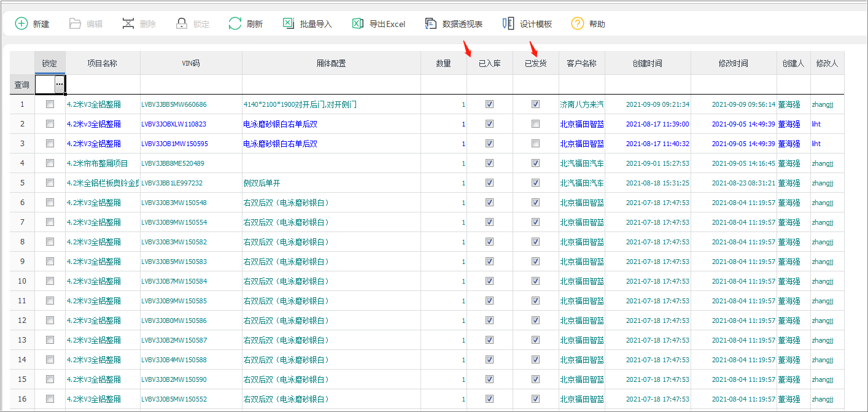The image size is (868, 412).
Task: Toggle 已发货 checkbox in row 3
Action: tap(536, 144)
